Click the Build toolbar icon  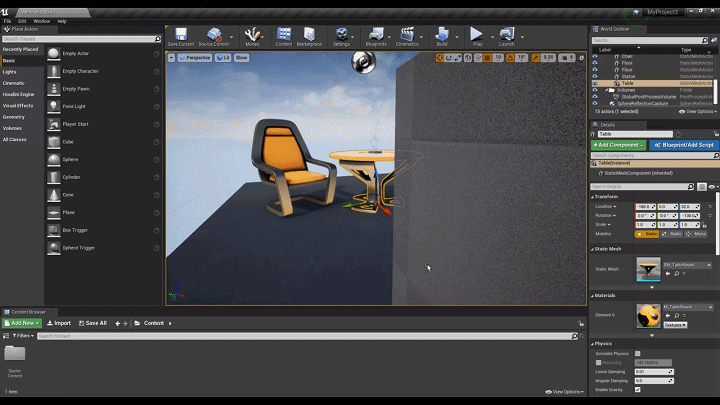[x=442, y=36]
